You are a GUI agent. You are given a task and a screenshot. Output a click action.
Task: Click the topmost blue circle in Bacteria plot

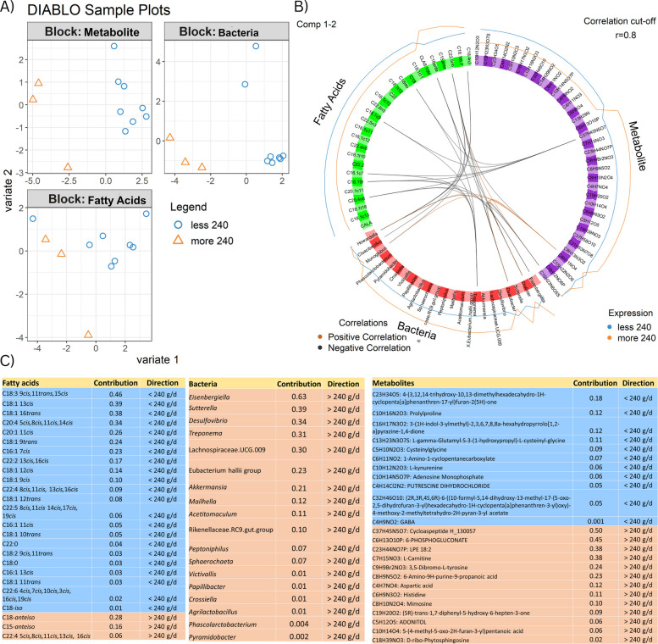256,46
